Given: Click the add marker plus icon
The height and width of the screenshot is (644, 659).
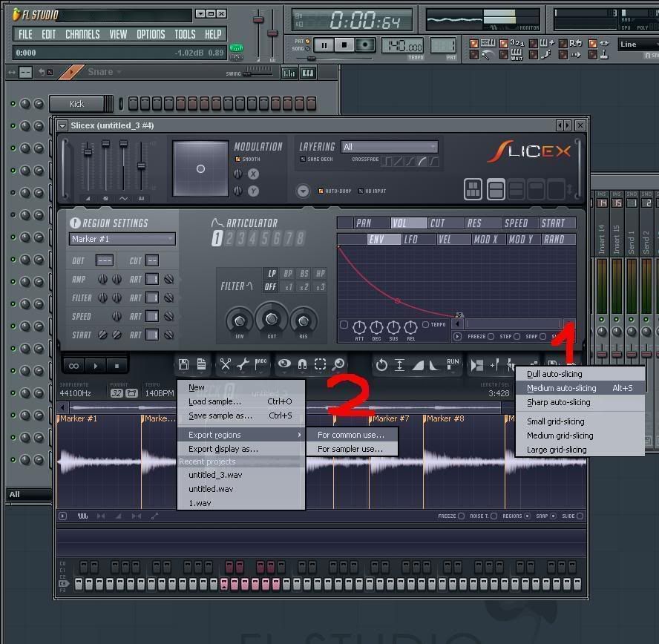Looking at the screenshot, I should pos(495,365).
